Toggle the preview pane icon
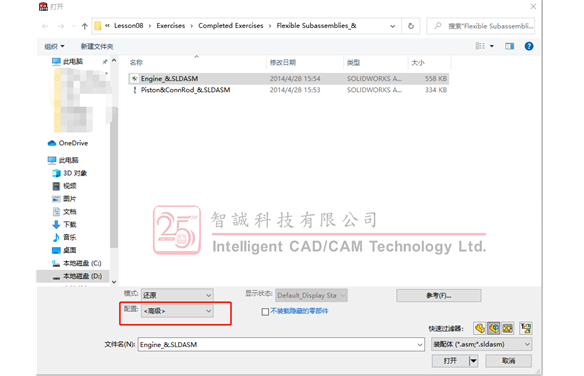 (x=510, y=46)
